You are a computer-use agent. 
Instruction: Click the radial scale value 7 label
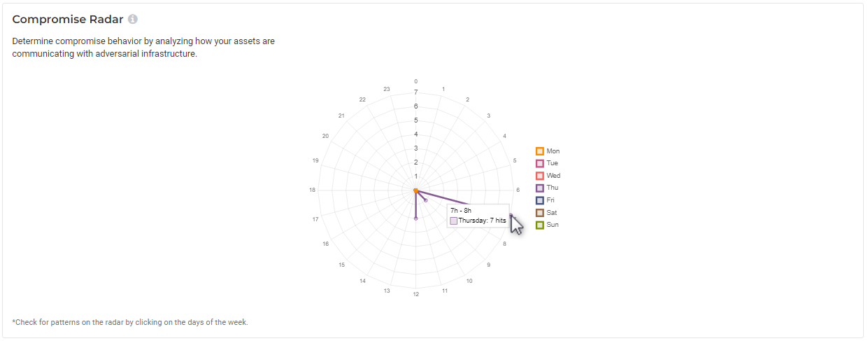416,92
